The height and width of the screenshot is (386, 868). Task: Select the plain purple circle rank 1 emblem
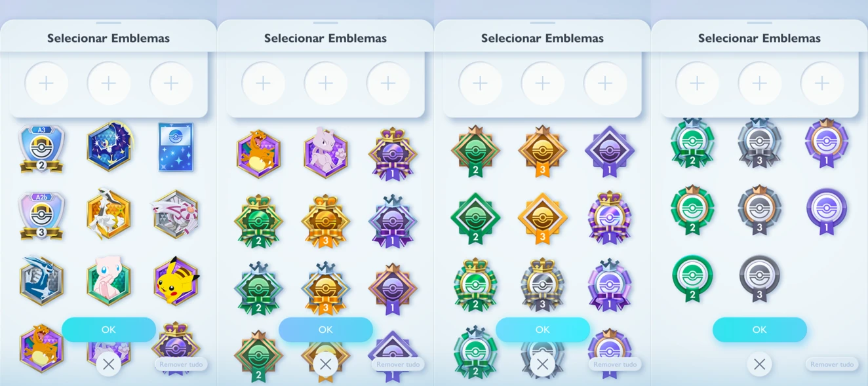click(826, 211)
